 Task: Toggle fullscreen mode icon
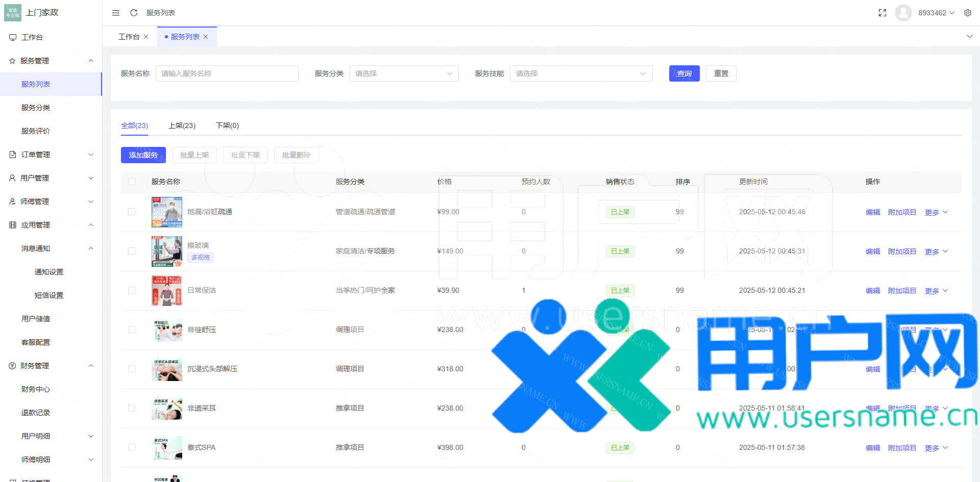(883, 13)
